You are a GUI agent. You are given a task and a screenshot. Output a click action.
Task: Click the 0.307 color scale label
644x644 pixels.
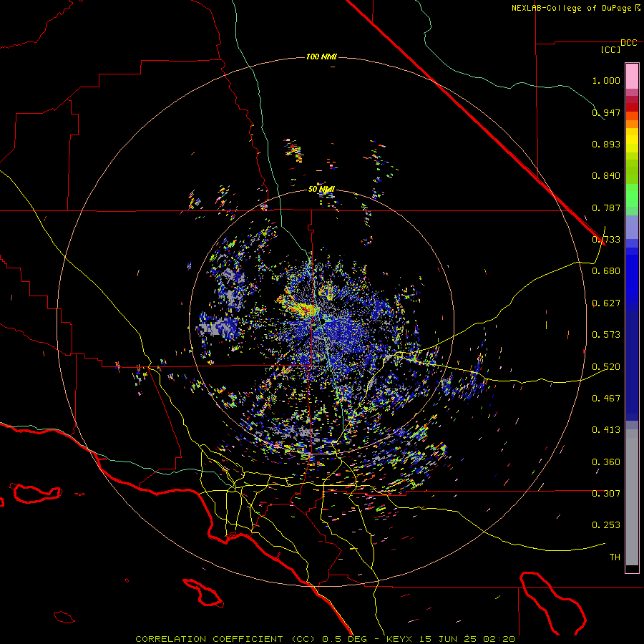click(x=606, y=493)
